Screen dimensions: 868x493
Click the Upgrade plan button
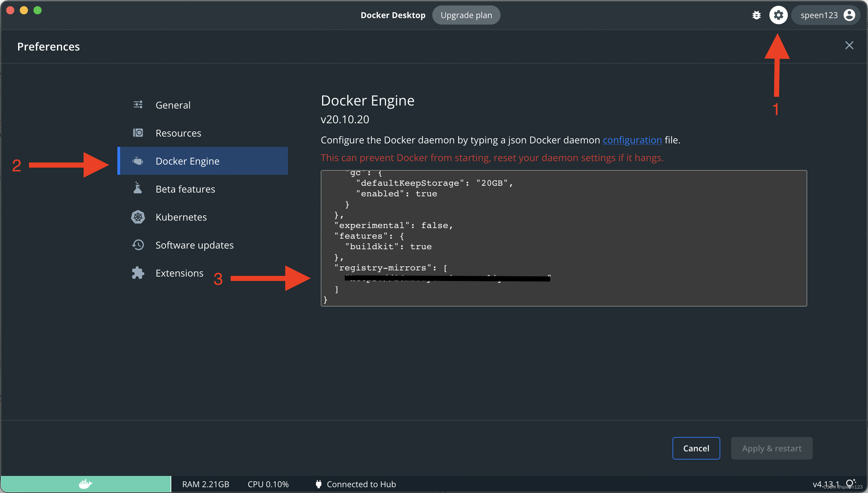coord(466,15)
